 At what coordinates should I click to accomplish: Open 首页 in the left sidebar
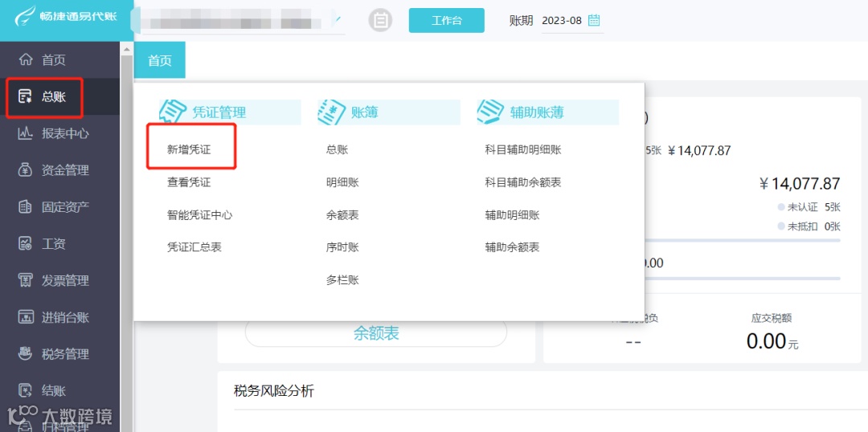click(54, 59)
